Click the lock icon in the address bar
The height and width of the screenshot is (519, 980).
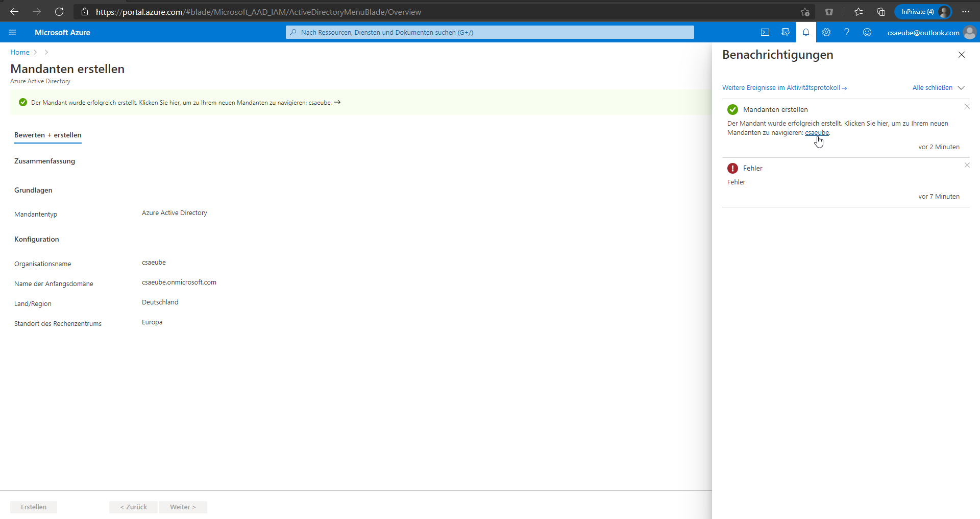[85, 12]
